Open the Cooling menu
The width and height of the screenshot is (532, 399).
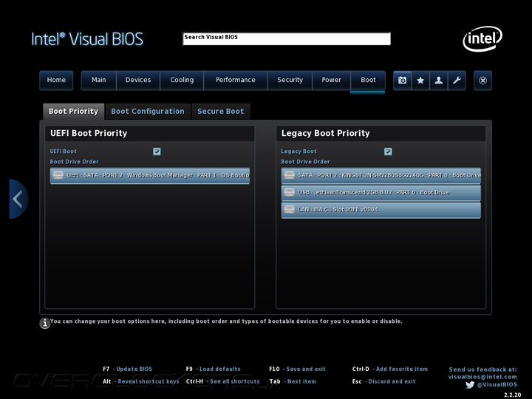tap(182, 80)
